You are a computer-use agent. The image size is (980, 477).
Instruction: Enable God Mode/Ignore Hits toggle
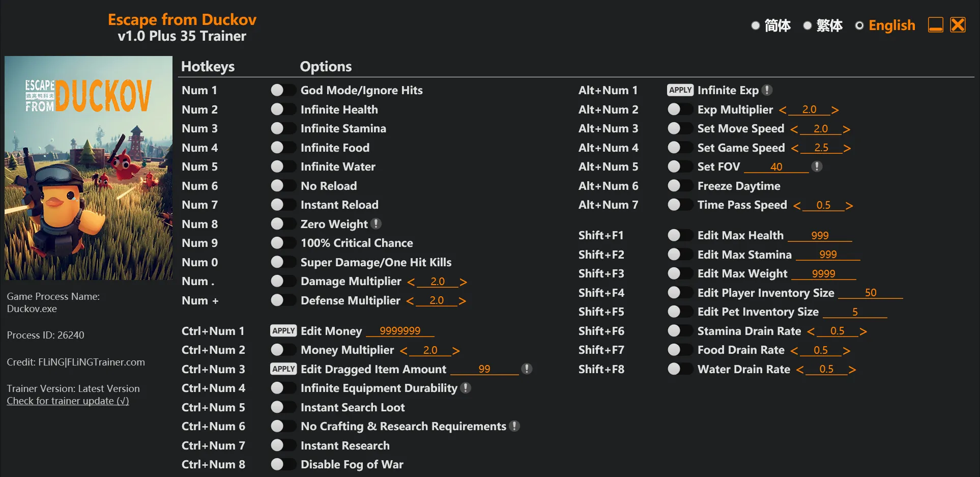[x=283, y=90]
